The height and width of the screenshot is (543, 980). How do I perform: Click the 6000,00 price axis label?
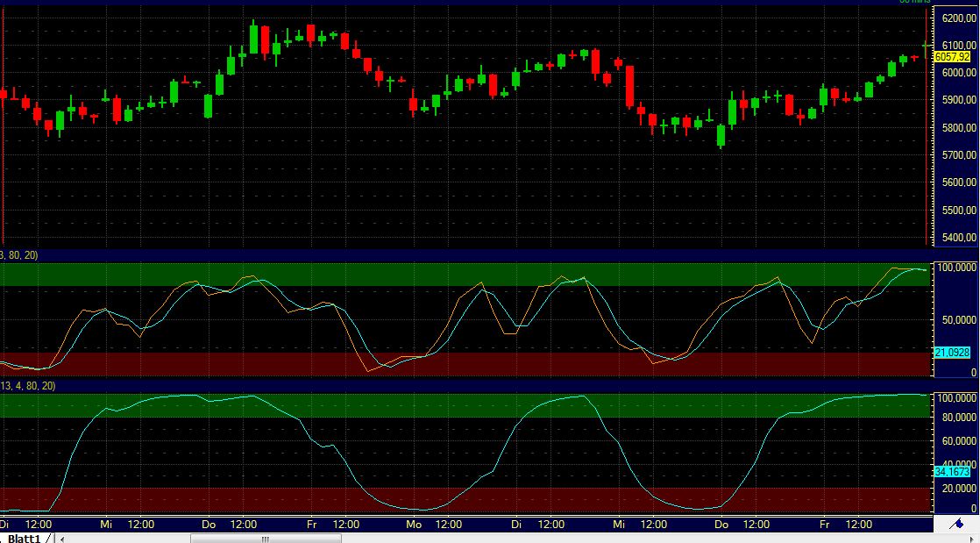pyautogui.click(x=958, y=73)
